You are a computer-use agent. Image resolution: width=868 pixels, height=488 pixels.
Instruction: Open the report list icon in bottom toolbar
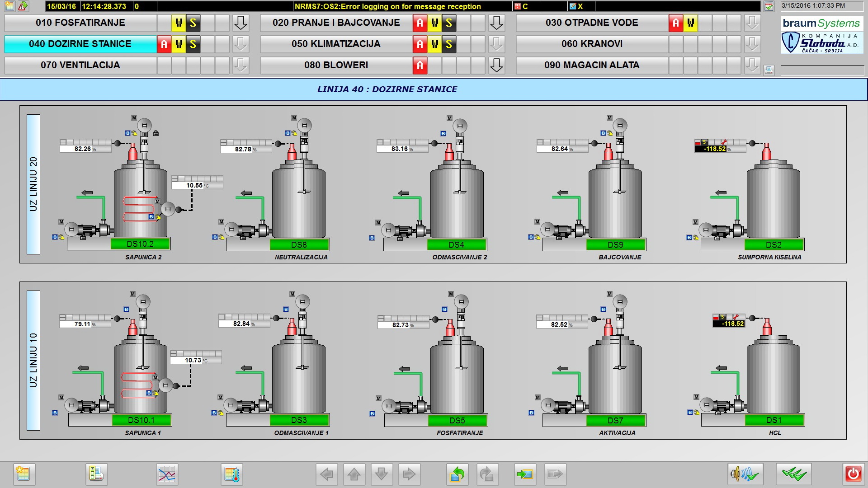96,474
